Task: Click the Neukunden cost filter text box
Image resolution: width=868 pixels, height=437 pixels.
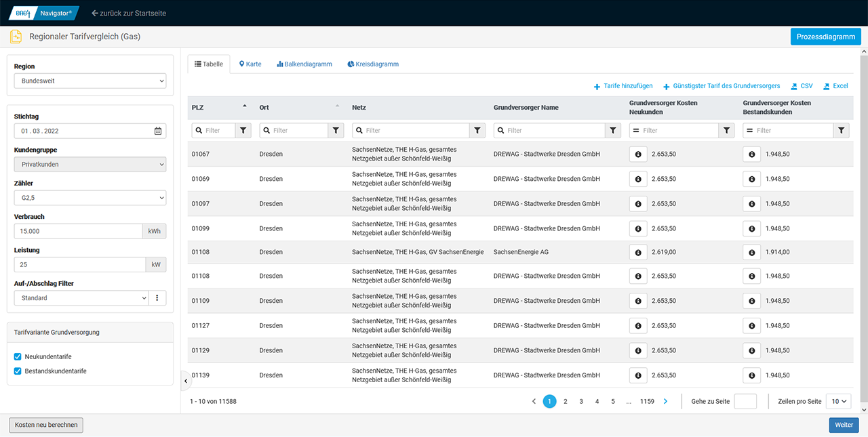Action: pyautogui.click(x=674, y=130)
